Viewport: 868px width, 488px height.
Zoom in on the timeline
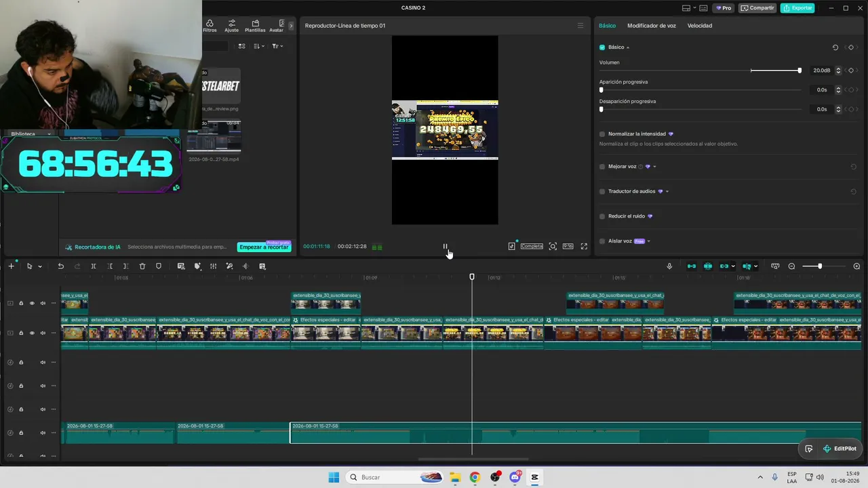pyautogui.click(x=856, y=266)
